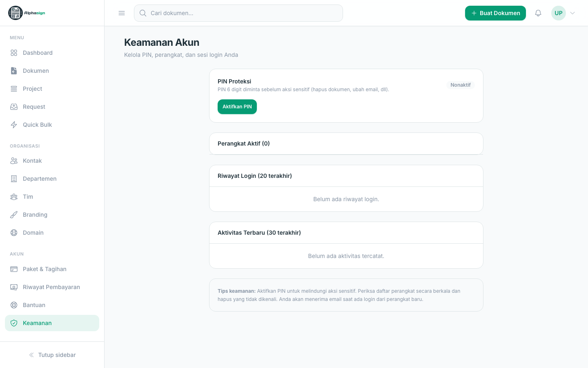This screenshot has height=368, width=588.
Task: Click the Perangkat Aktif section header
Action: (x=346, y=144)
